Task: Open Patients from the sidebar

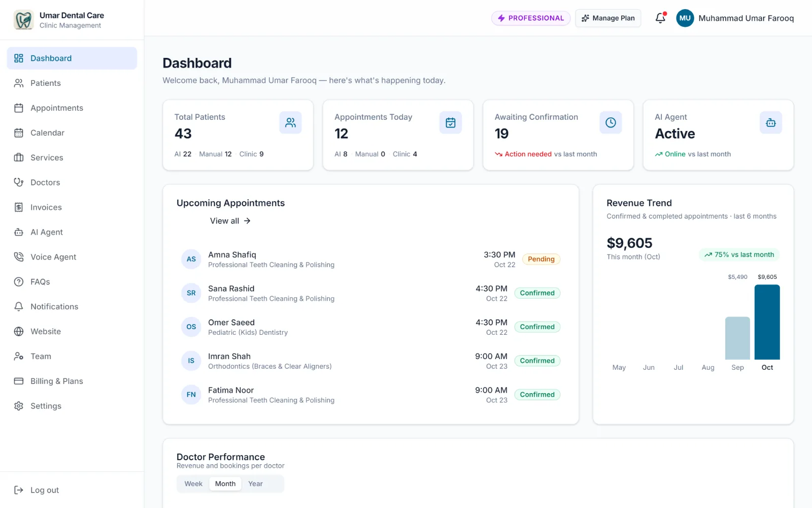Action: (x=72, y=83)
